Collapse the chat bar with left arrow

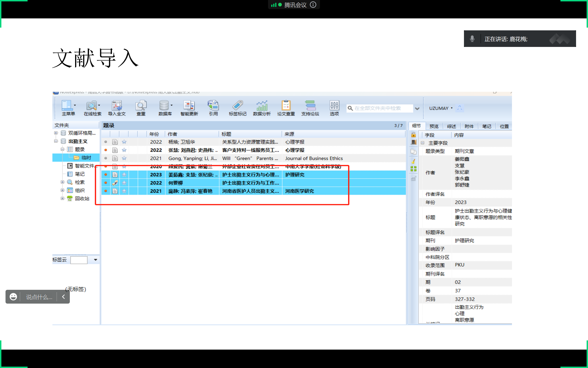click(x=63, y=297)
